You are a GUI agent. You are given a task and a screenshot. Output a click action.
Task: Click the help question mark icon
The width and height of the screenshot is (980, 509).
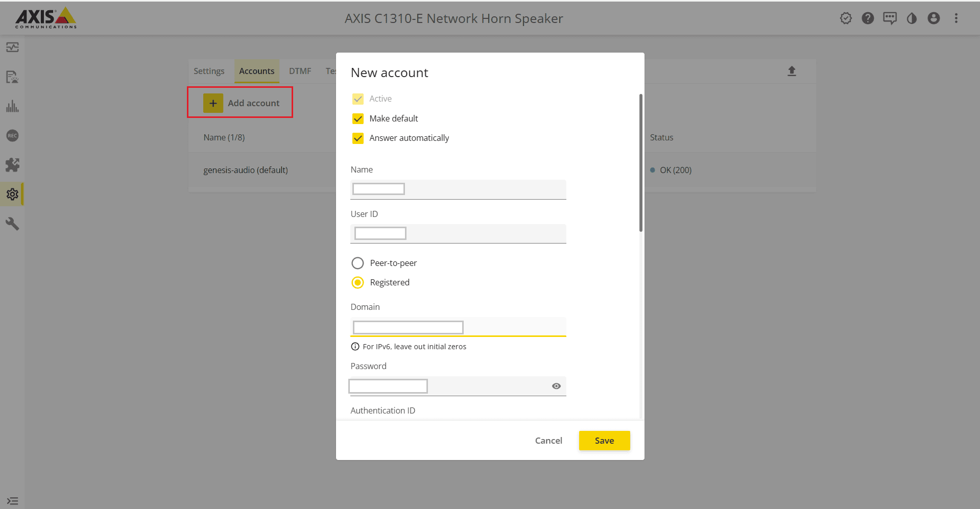coord(868,18)
